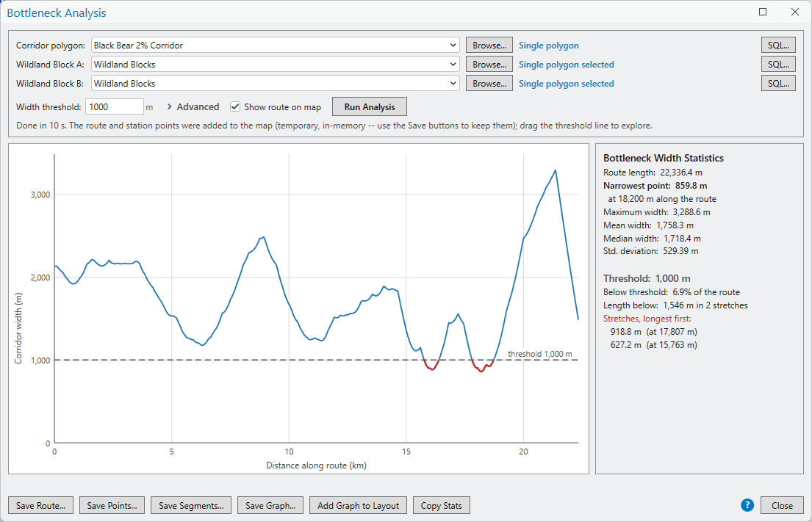
Task: Open SQL filter for Corridor polygon
Action: (x=777, y=45)
